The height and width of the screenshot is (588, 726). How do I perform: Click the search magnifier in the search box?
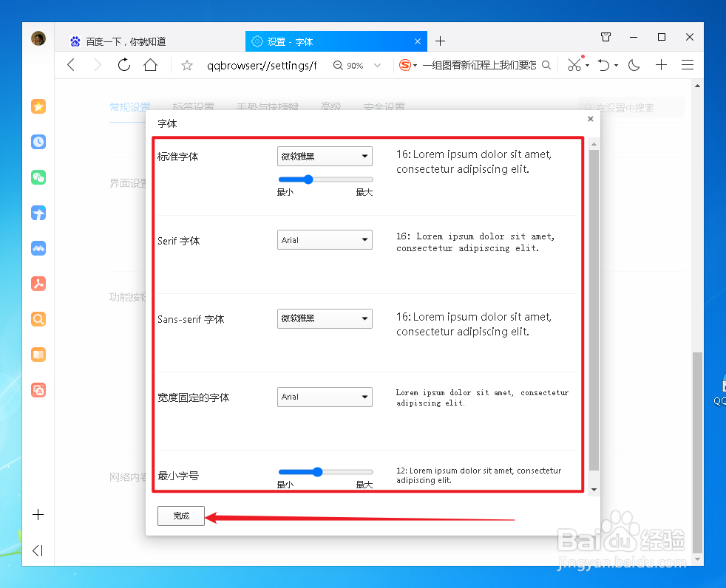546,65
